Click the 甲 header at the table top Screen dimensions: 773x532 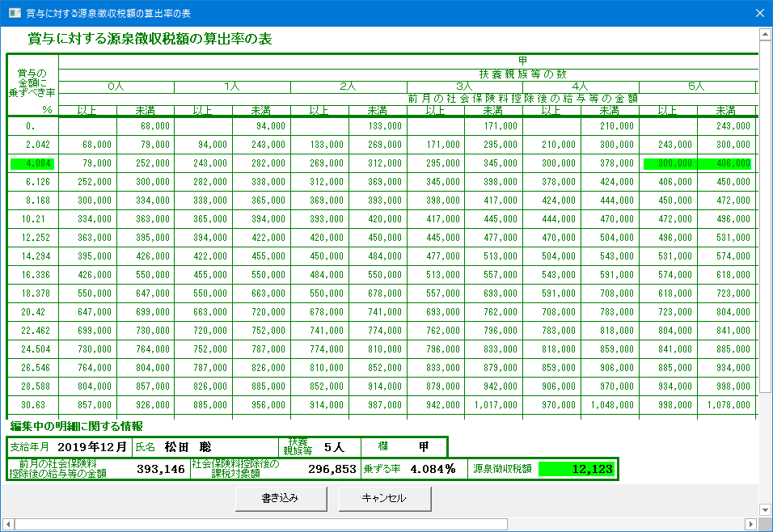[522, 61]
